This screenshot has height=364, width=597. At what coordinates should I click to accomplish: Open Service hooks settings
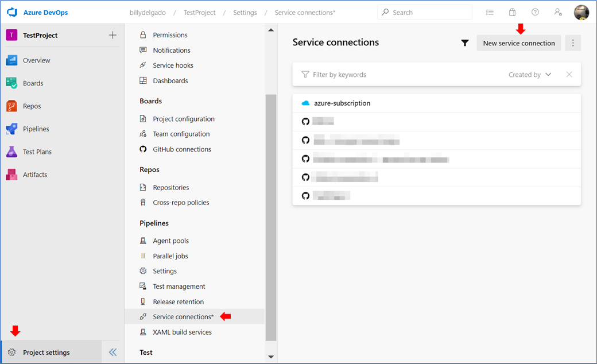(x=173, y=65)
